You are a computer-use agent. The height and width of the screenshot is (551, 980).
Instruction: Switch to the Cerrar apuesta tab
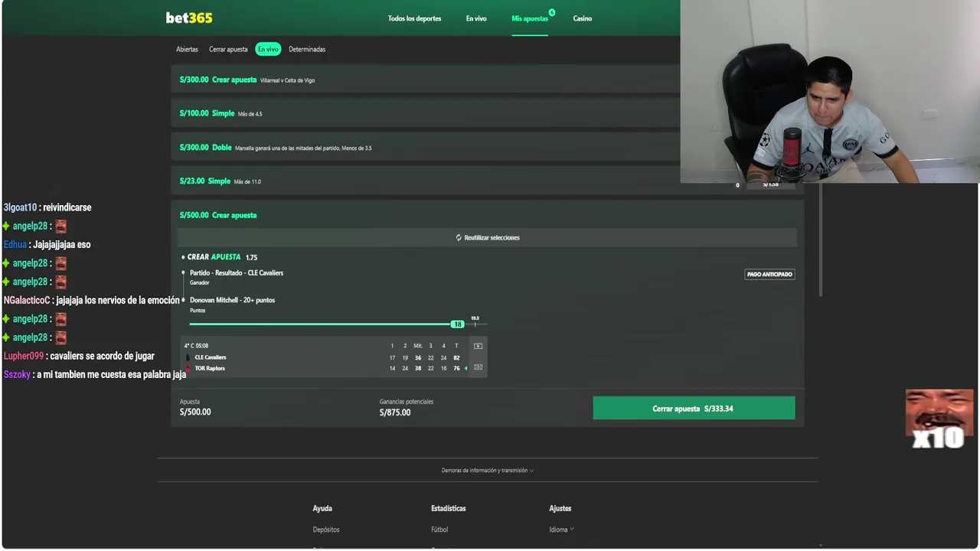pyautogui.click(x=228, y=49)
